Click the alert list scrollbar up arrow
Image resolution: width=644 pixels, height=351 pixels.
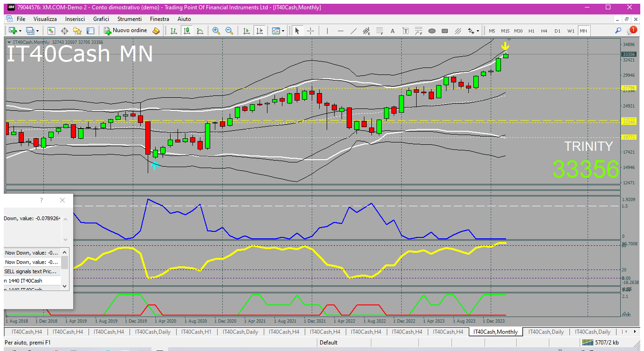tap(65, 251)
